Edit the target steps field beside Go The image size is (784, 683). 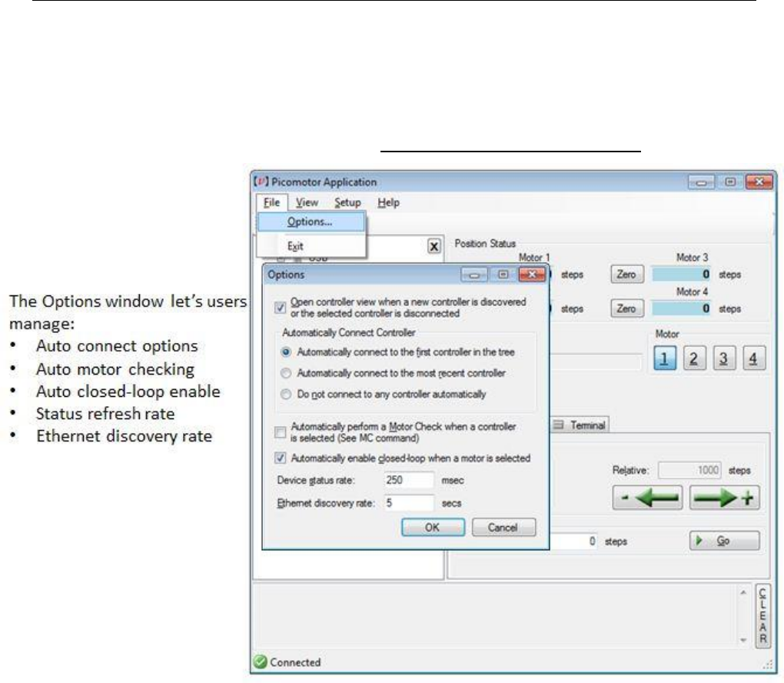pos(574,541)
